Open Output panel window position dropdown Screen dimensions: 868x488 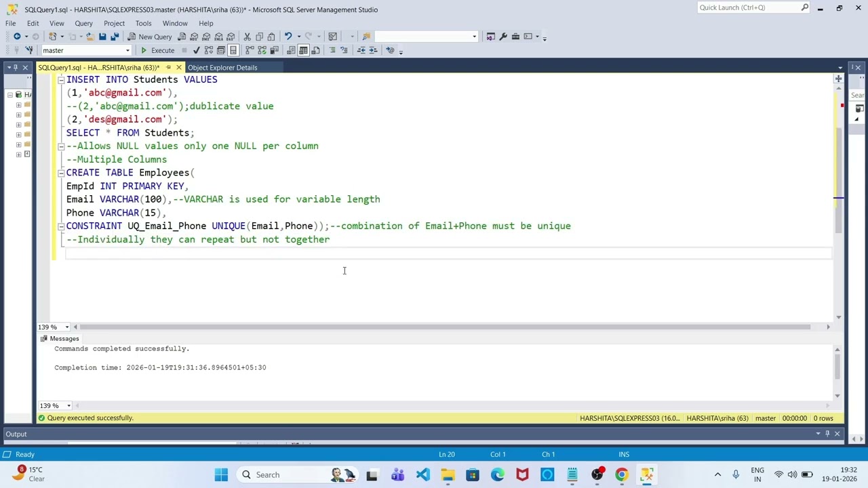click(x=818, y=434)
